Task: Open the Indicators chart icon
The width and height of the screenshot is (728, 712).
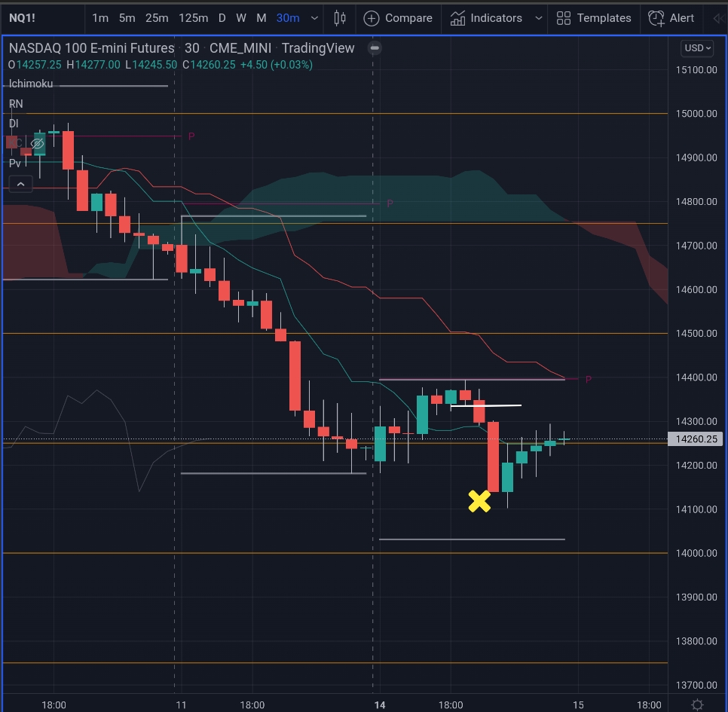Action: 457,19
